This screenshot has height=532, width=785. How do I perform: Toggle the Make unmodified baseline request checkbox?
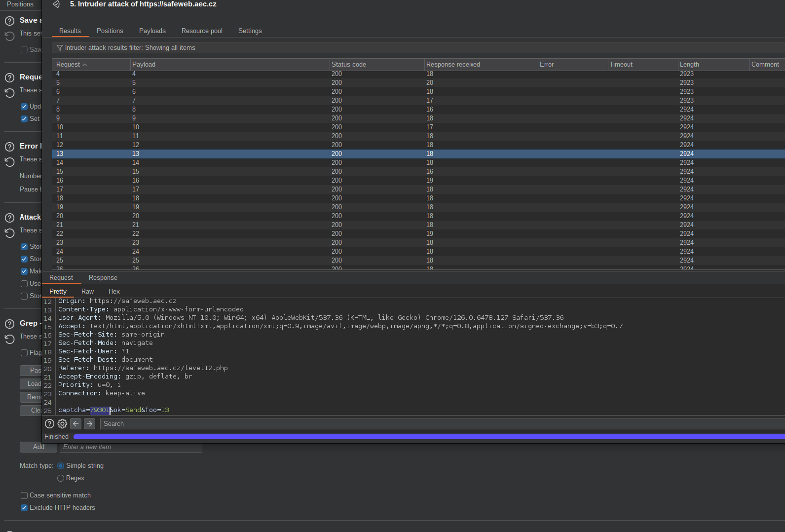(24, 271)
